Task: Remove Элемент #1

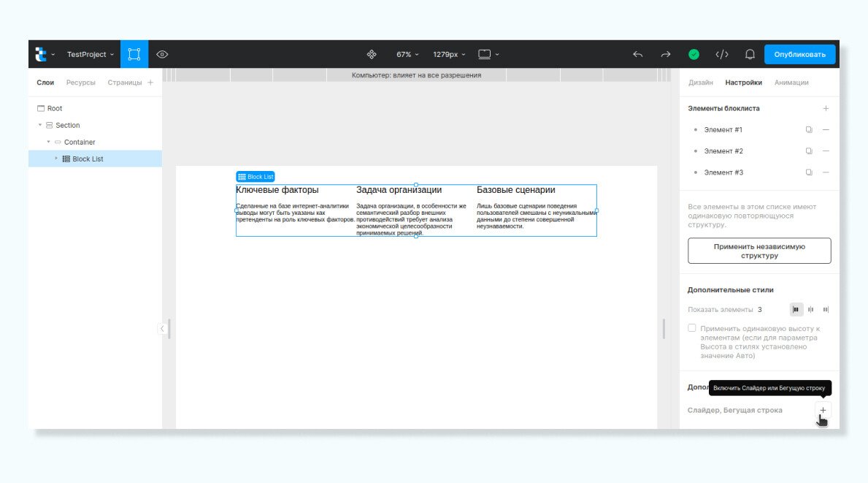Action: pos(826,129)
